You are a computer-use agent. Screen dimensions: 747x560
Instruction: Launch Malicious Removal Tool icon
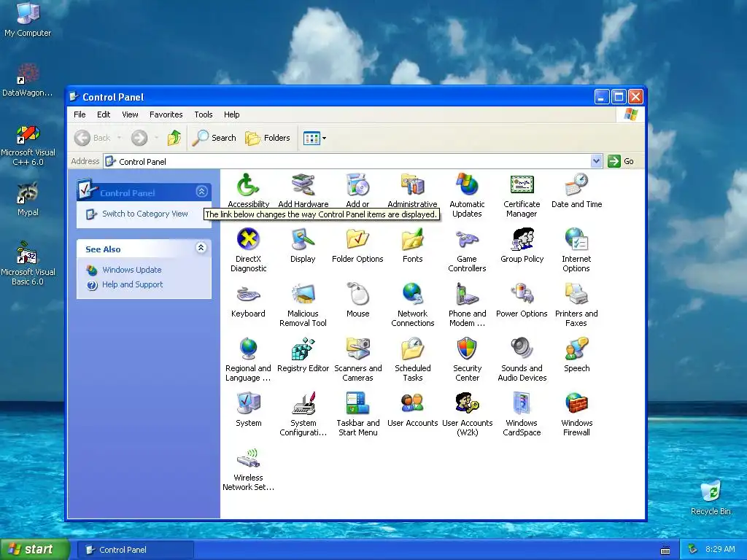tap(303, 294)
